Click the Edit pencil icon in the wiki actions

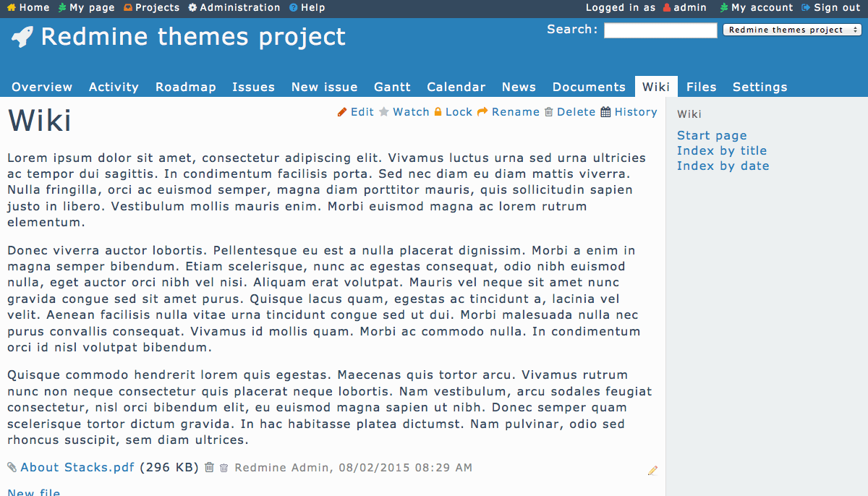pos(342,112)
